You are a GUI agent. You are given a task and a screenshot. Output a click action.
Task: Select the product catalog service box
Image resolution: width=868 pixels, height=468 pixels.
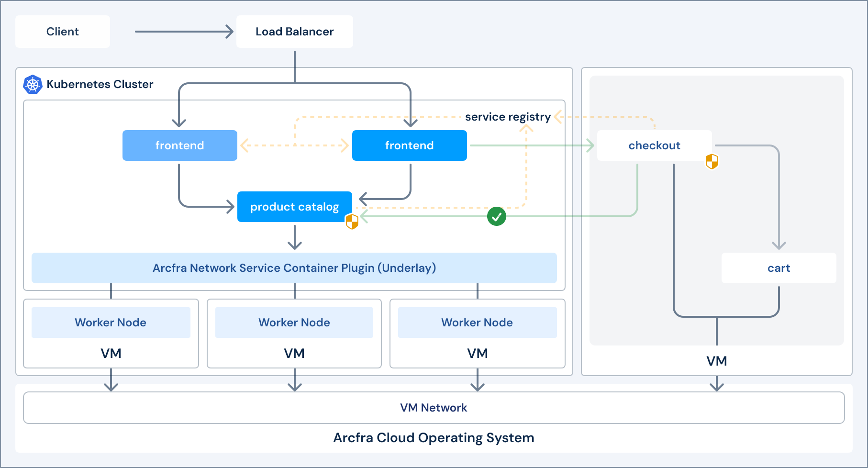[x=295, y=207]
